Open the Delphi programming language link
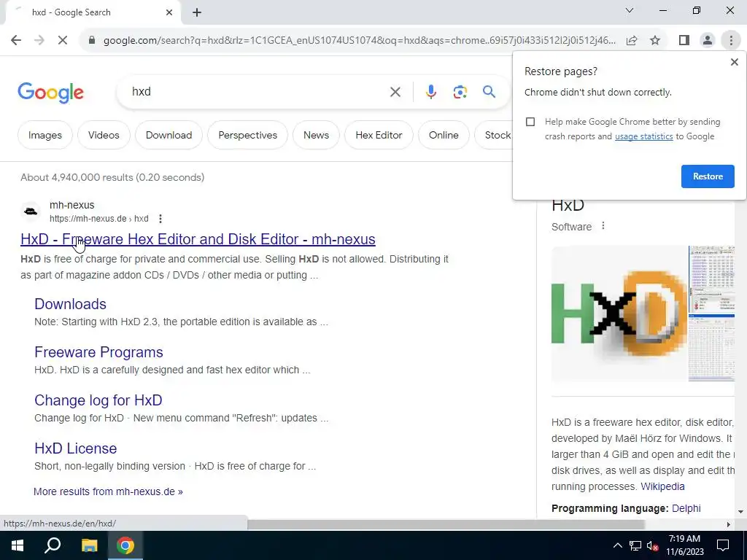This screenshot has width=747, height=560. (686, 508)
